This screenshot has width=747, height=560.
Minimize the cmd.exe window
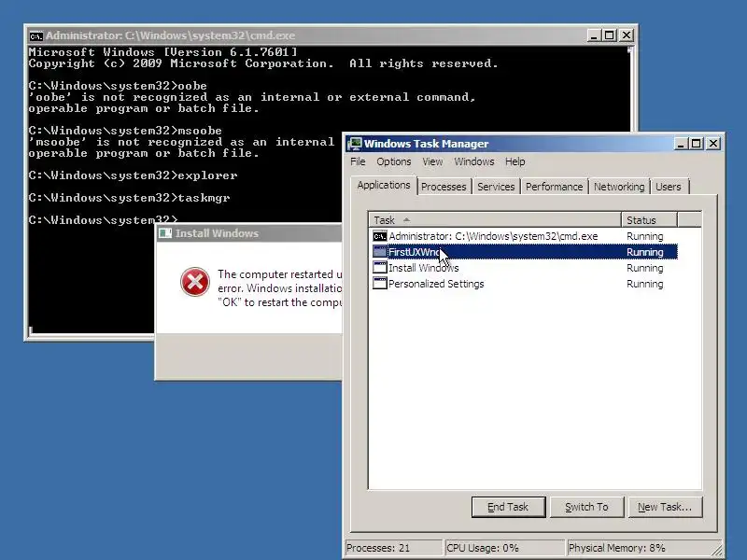[x=594, y=35]
